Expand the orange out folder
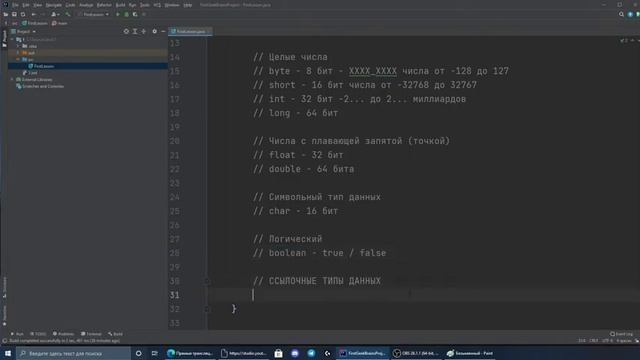This screenshot has height=360, width=640. (x=18, y=53)
